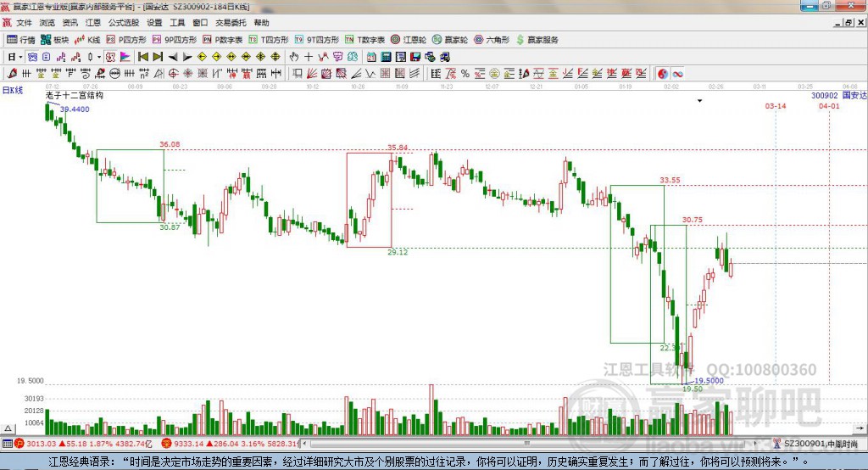Open the 9T四方形 tool
Image resolution: width=868 pixels, height=470 pixels.
[x=317, y=40]
